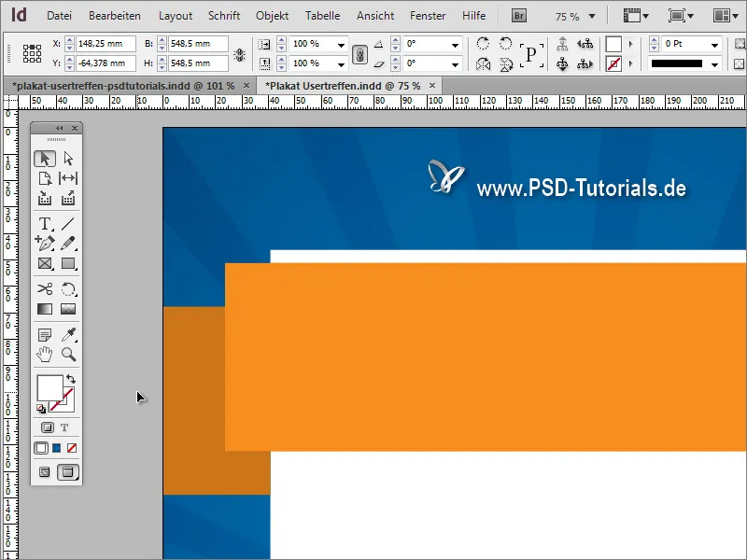
Task: Switch to Preview view mode
Action: click(68, 472)
